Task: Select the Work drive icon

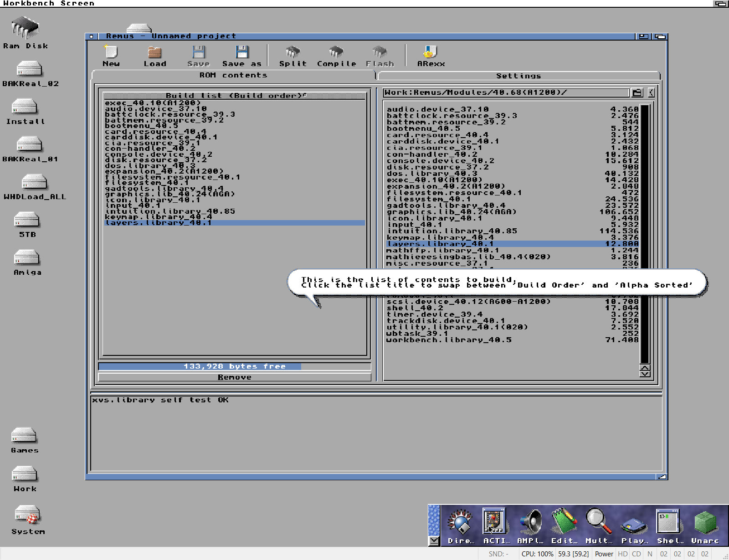Action: point(25,479)
